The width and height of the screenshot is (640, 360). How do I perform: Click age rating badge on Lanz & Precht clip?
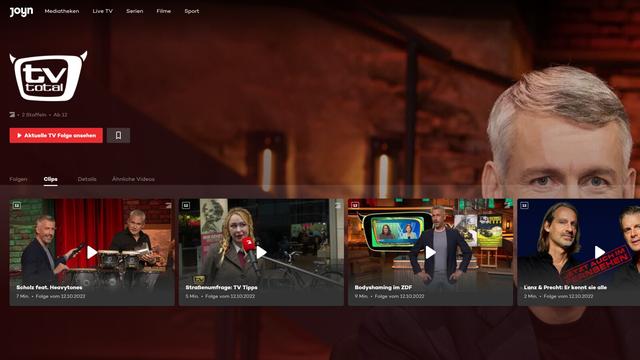524,205
